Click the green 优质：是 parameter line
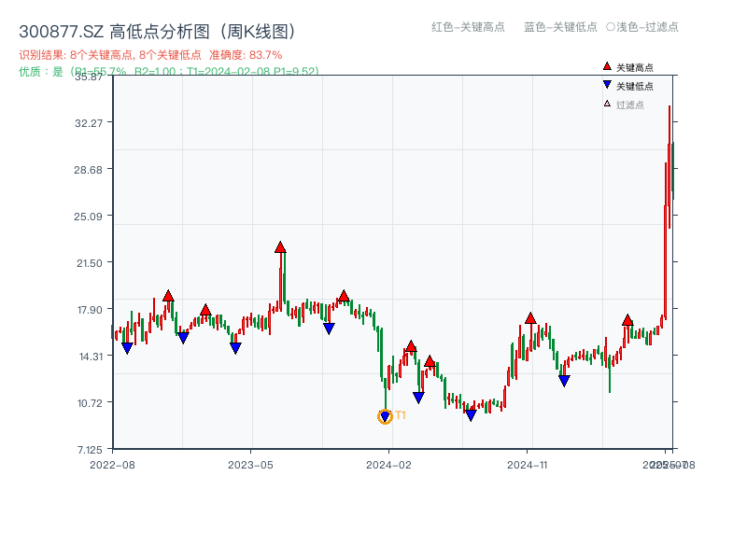This screenshot has width=747, height=560. [x=168, y=71]
